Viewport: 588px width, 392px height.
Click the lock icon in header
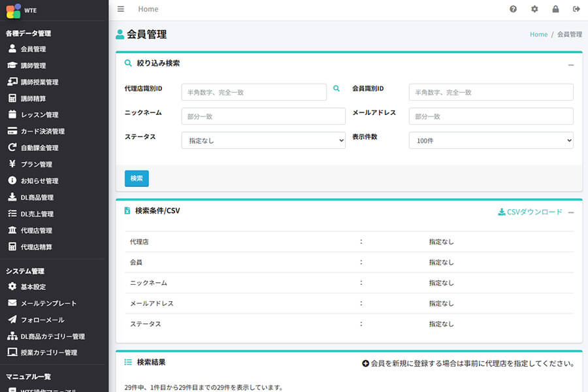pyautogui.click(x=556, y=9)
